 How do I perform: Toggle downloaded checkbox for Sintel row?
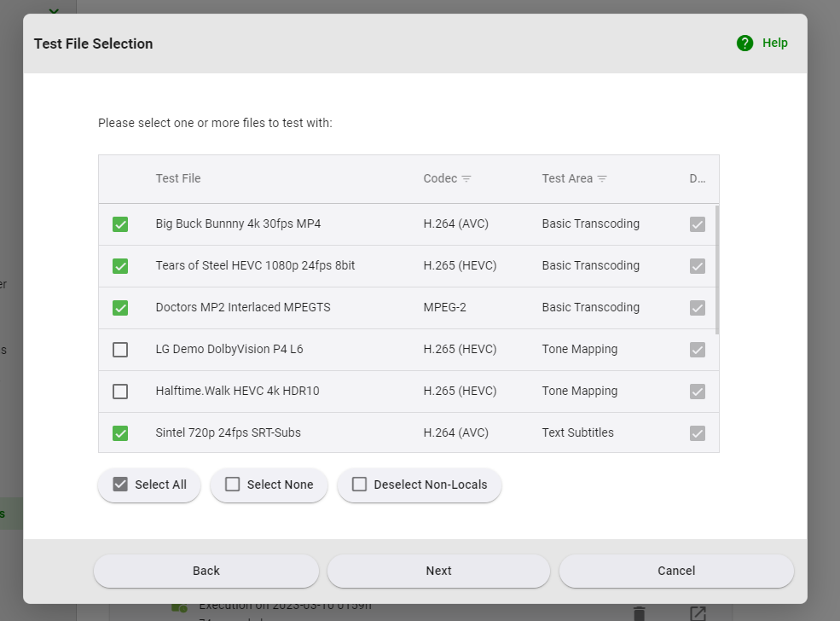pos(697,433)
